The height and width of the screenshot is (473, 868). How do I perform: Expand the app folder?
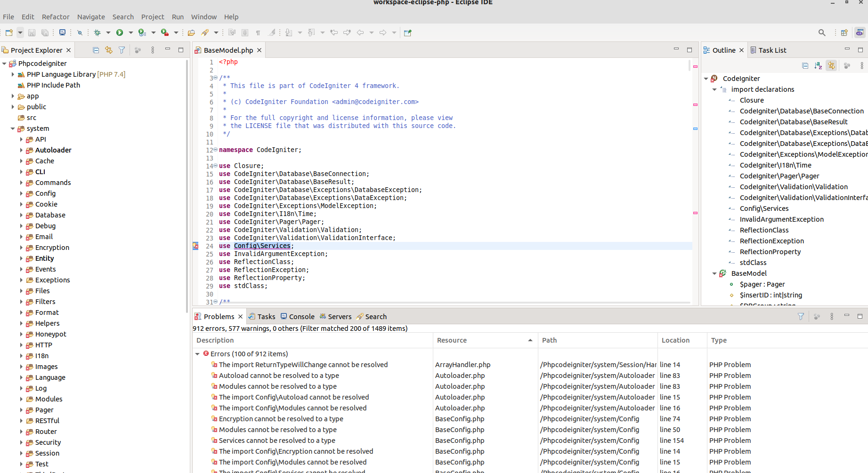pos(13,96)
